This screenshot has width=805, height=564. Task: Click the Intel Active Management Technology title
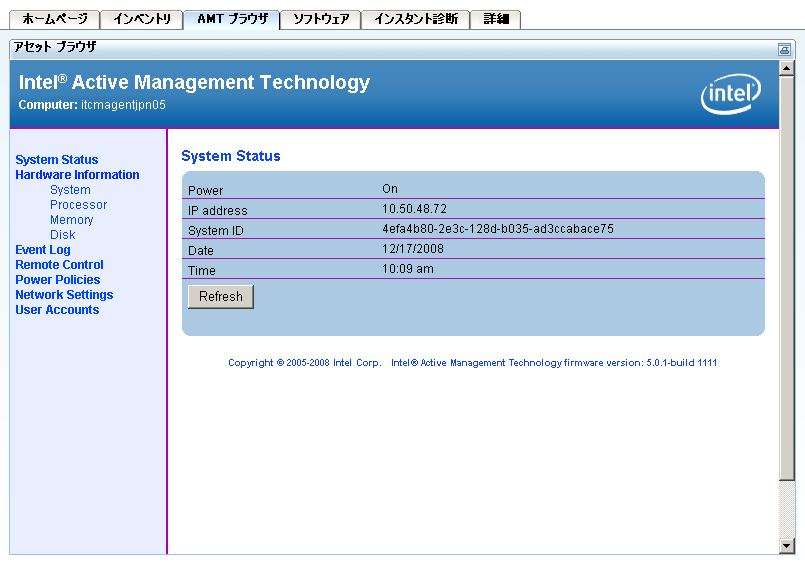[x=194, y=83]
